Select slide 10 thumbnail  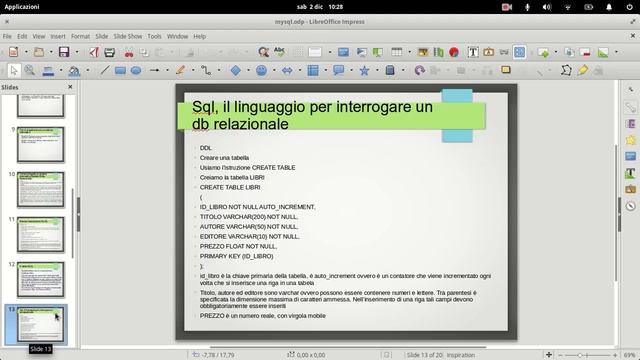pyautogui.click(x=40, y=189)
